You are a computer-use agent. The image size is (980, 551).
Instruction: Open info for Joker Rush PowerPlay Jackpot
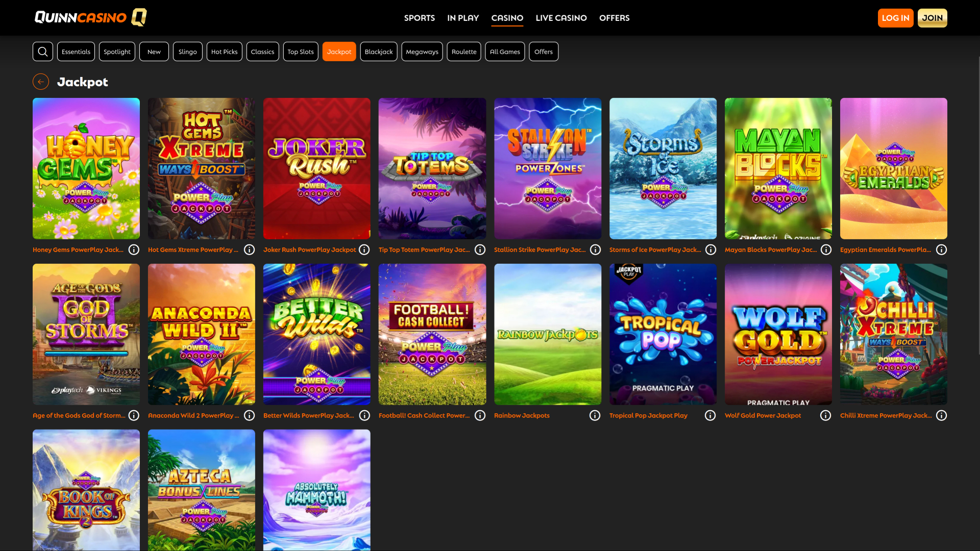click(364, 249)
